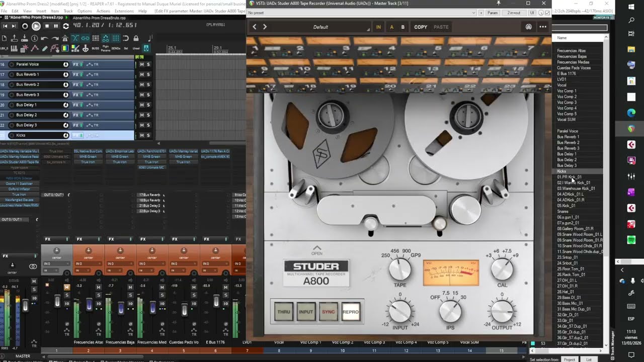
Task: Open the plugin's three-dot options menu
Action: (543, 27)
